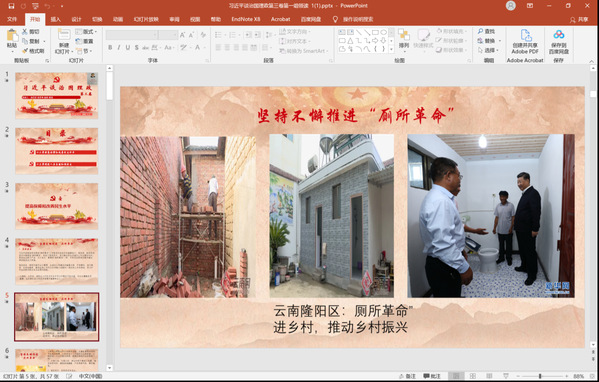Select slide 3 thumbnail in panel

[57, 206]
